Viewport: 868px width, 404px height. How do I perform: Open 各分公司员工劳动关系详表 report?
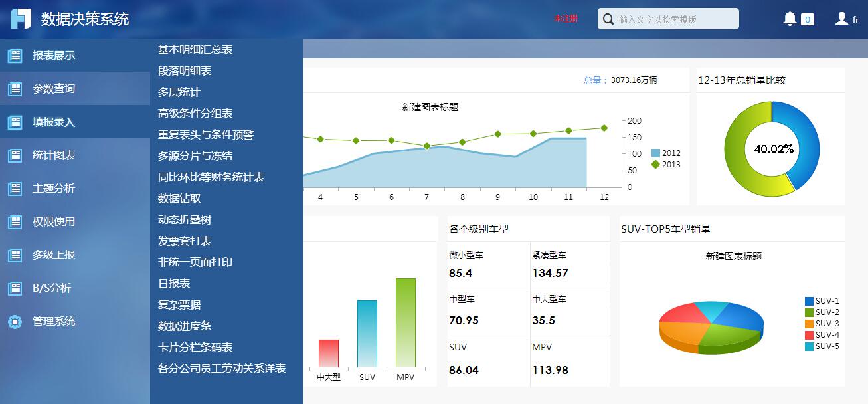(x=222, y=369)
